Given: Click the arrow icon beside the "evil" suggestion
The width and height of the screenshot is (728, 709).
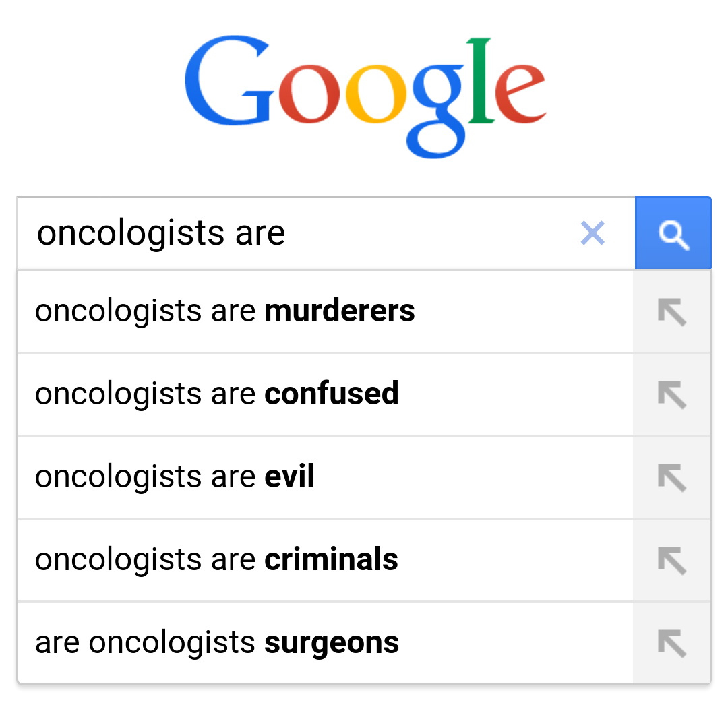Looking at the screenshot, I should (x=671, y=478).
